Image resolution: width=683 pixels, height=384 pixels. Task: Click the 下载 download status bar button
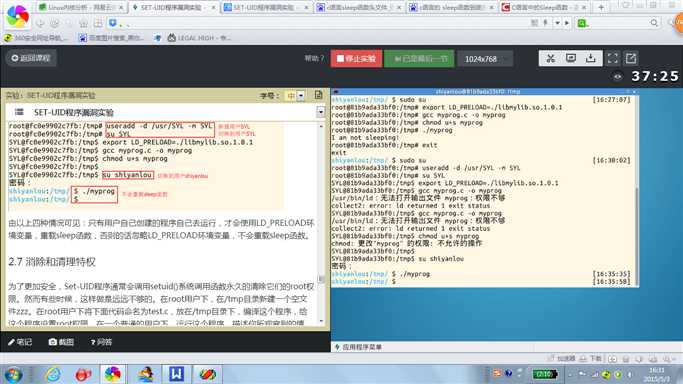pyautogui.click(x=591, y=359)
